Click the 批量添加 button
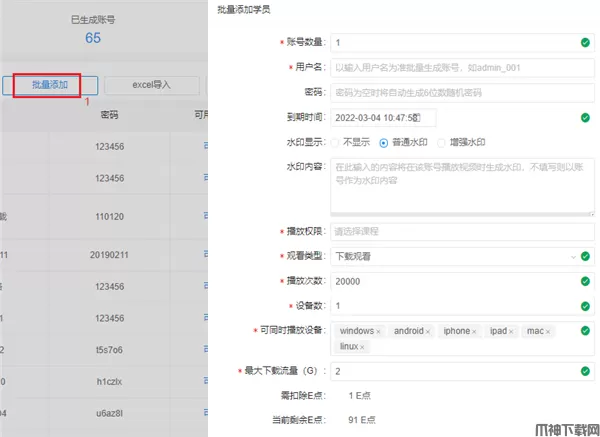This screenshot has width=600, height=437. [49, 86]
